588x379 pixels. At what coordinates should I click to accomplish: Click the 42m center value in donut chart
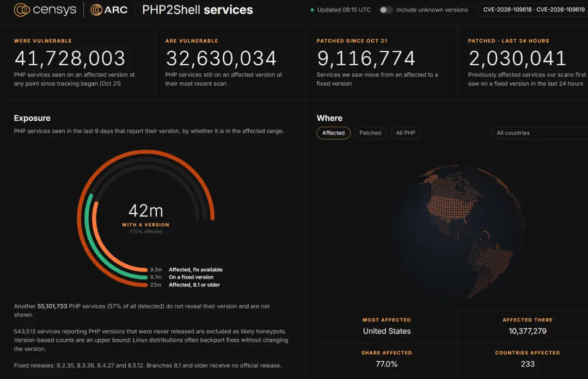pyautogui.click(x=146, y=211)
